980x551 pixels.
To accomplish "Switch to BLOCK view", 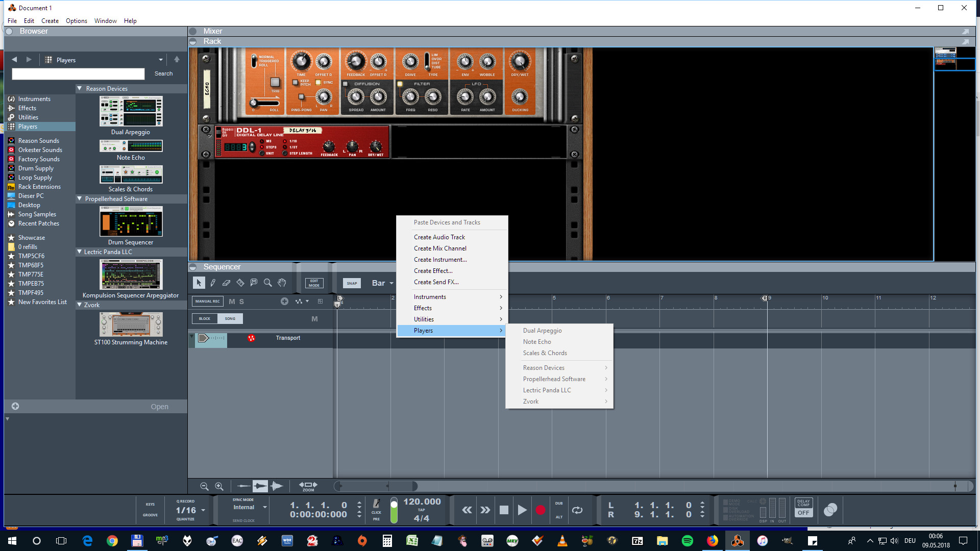I will click(x=205, y=319).
